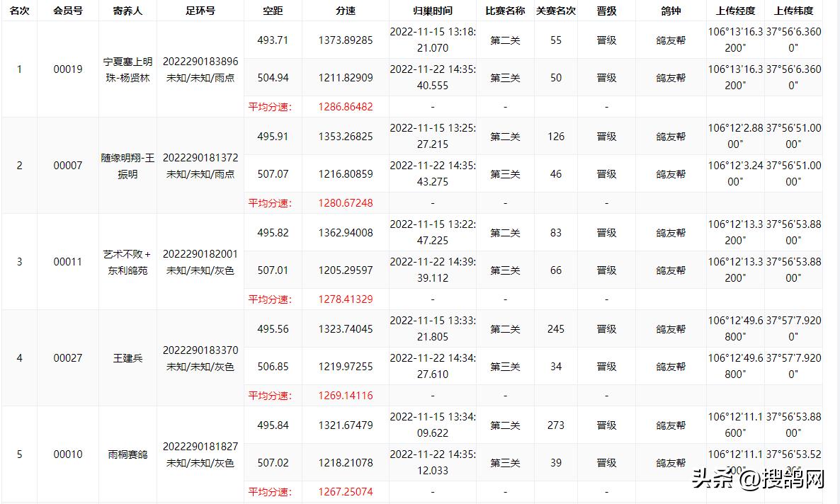Viewport: 840px width, 504px height.
Task: Click the 空距 column header
Action: click(x=271, y=11)
